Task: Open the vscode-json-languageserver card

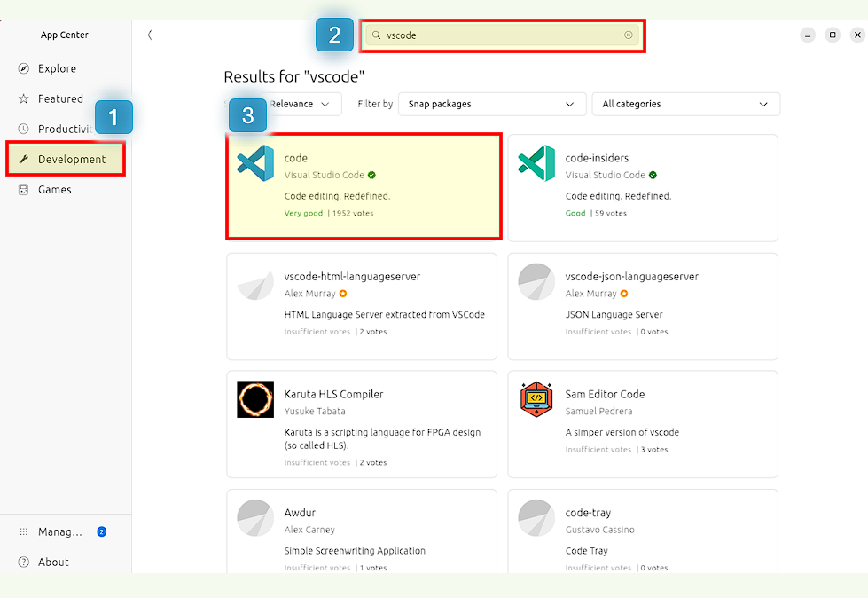Action: coord(643,307)
